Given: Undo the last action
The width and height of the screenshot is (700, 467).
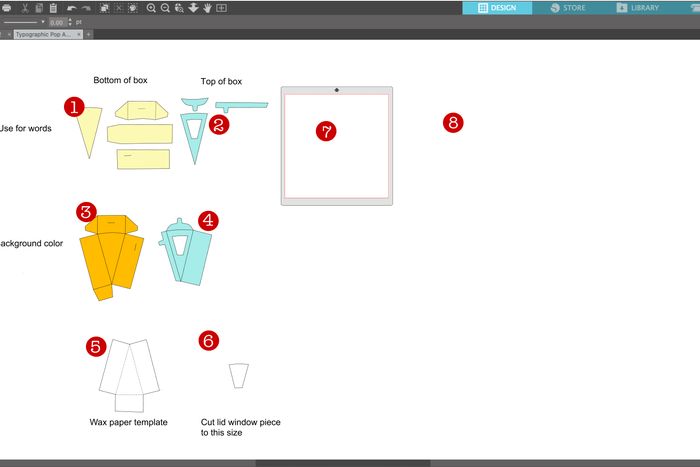Looking at the screenshot, I should pos(72,8).
